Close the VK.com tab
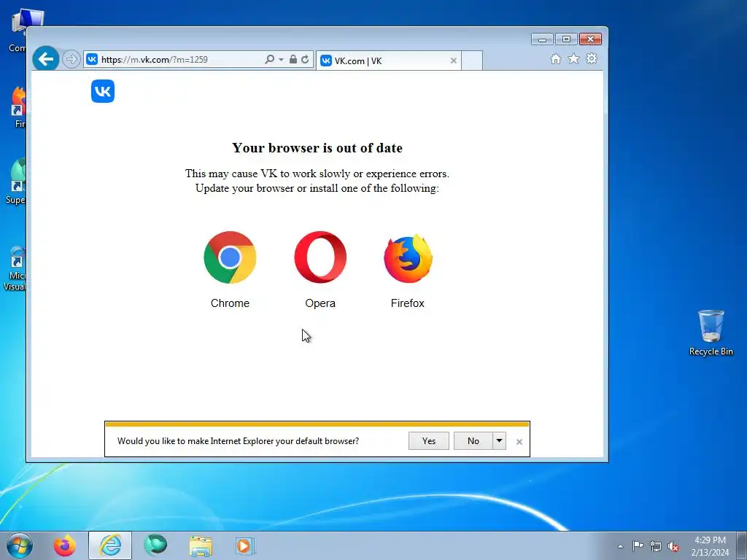 coord(454,61)
